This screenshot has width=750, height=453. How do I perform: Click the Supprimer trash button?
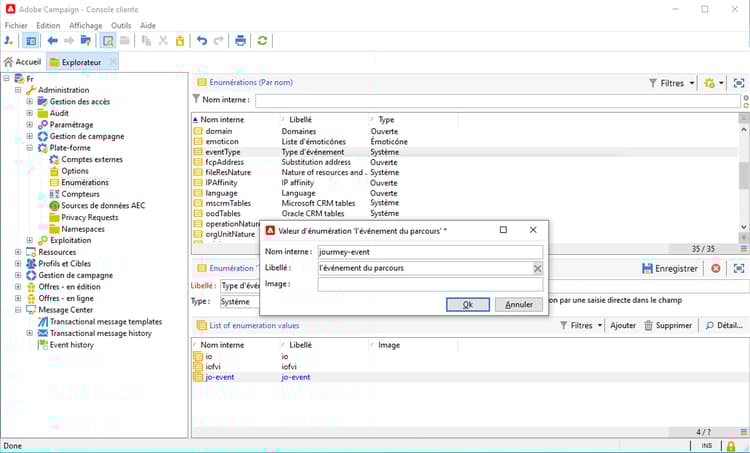click(x=668, y=325)
